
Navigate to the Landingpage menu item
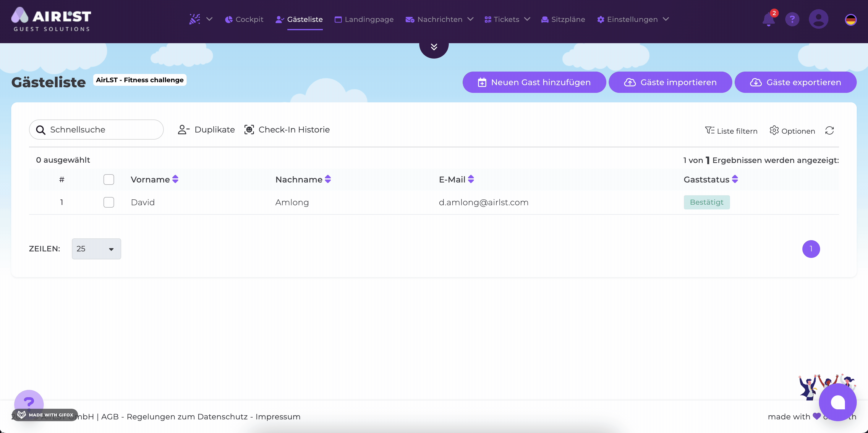pos(364,20)
